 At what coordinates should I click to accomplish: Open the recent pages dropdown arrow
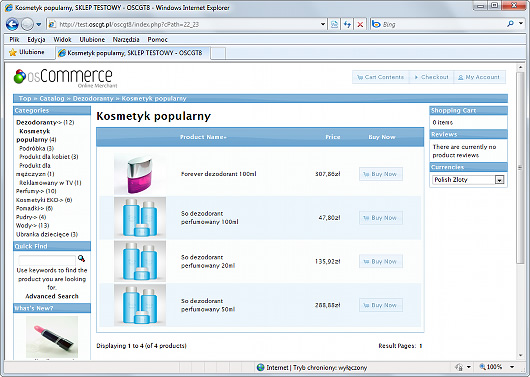pos(39,24)
